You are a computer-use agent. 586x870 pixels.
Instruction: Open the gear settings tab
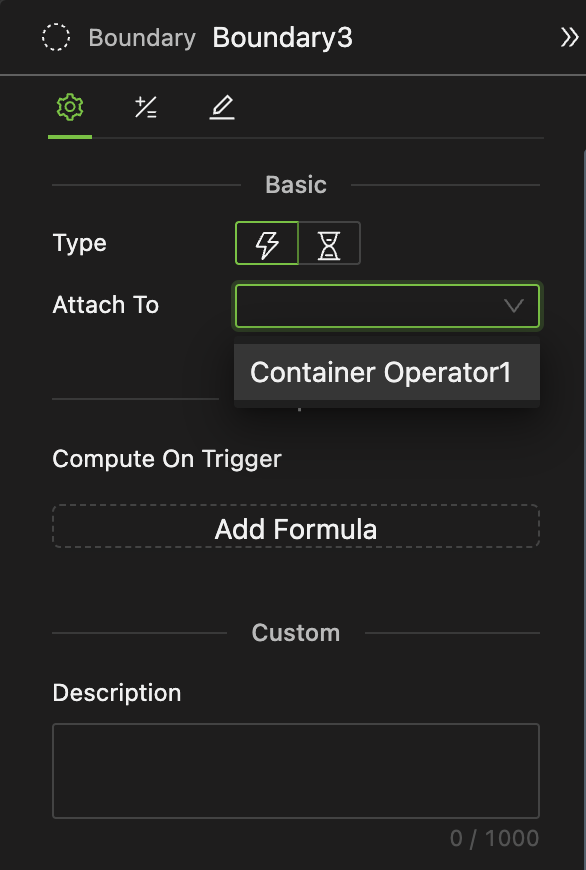click(70, 107)
